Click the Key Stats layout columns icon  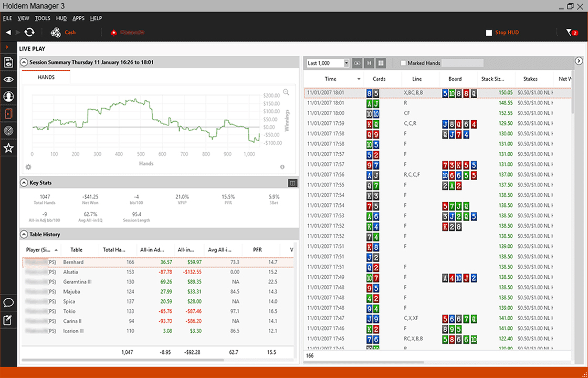point(292,183)
